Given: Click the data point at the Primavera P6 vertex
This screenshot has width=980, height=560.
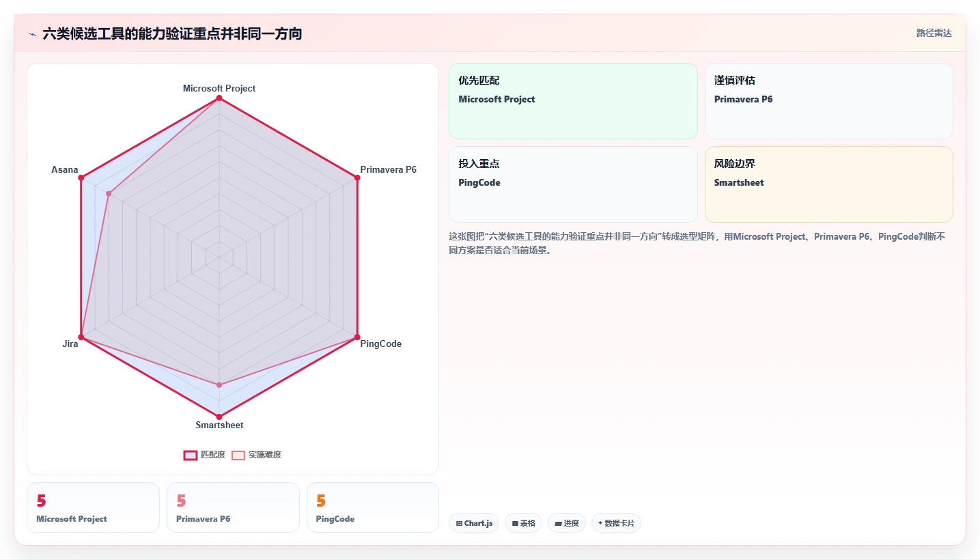Looking at the screenshot, I should (x=357, y=178).
